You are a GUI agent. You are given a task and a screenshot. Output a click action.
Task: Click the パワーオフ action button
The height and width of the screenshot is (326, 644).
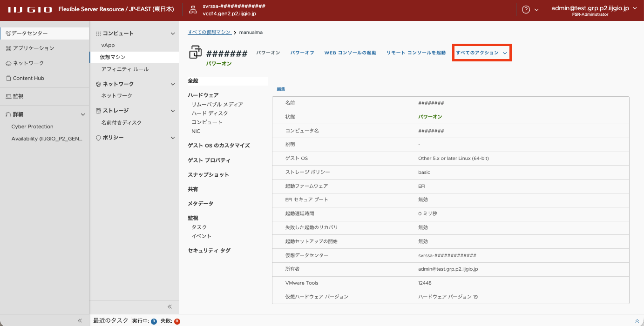302,53
